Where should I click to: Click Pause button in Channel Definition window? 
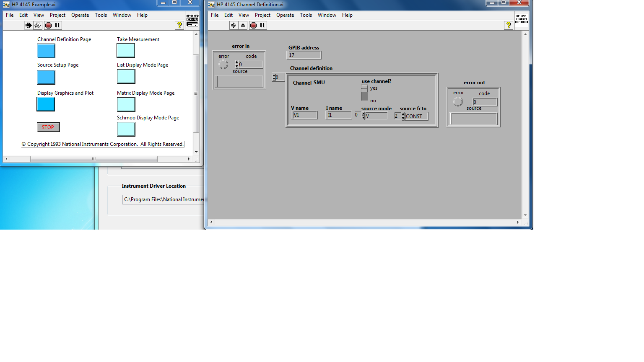[262, 25]
